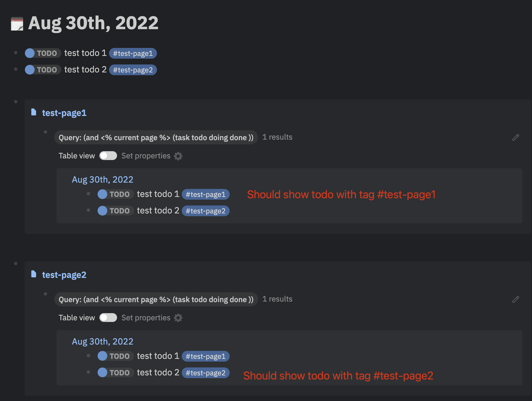The height and width of the screenshot is (401, 532).
Task: Check the todo circle for test todo 1 inside first query results
Action: pyautogui.click(x=102, y=194)
